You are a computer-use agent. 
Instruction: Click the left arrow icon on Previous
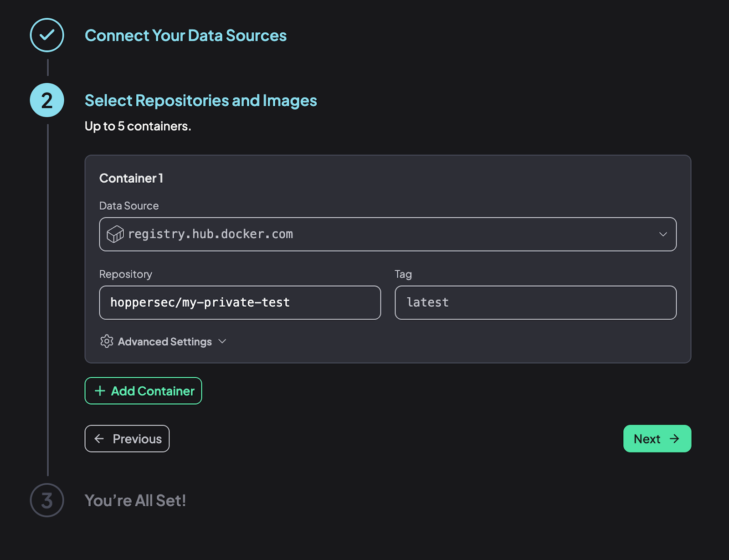click(x=99, y=439)
